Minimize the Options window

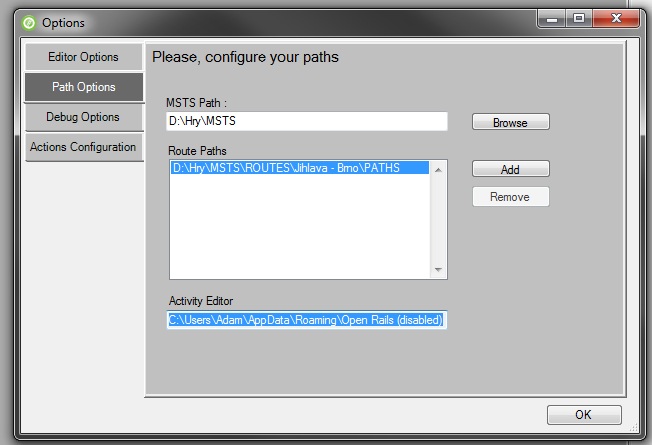(551, 18)
